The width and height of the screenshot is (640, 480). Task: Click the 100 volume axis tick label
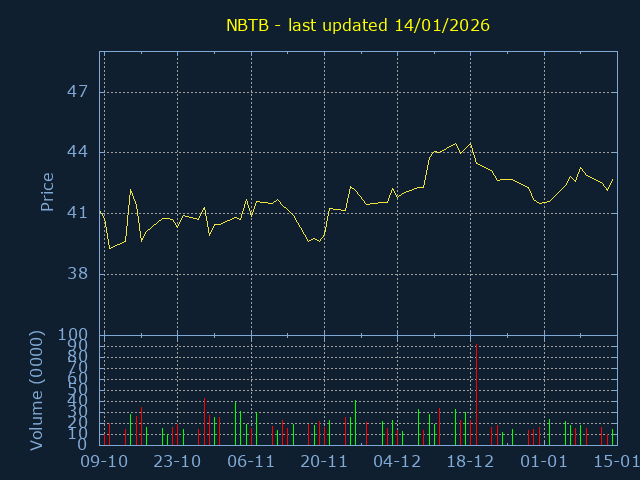tap(74, 335)
